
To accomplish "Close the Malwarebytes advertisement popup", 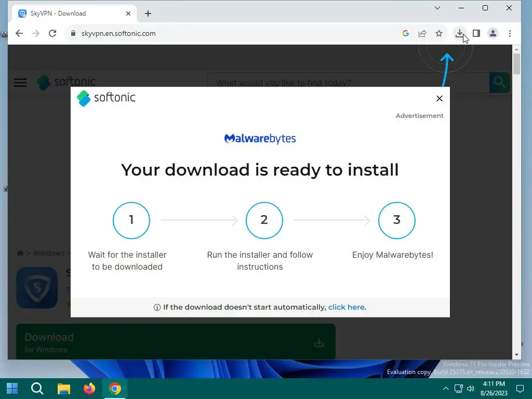I will pyautogui.click(x=440, y=98).
